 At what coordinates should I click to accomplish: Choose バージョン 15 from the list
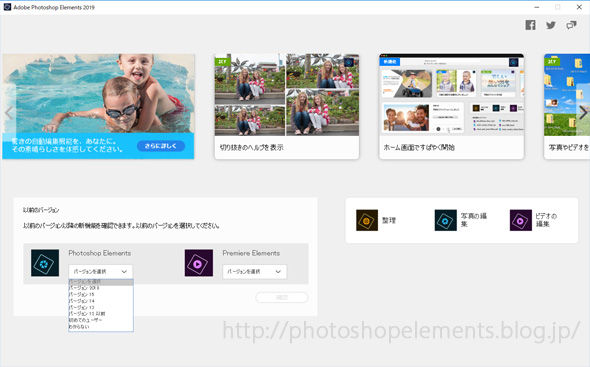(101, 294)
